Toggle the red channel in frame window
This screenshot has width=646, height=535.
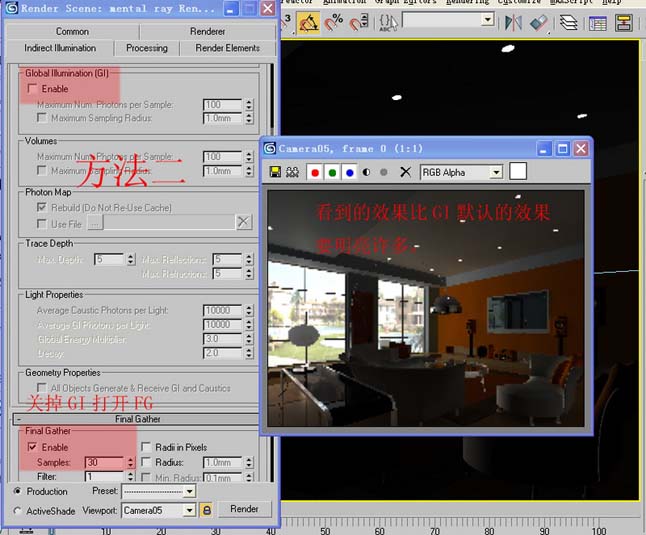(315, 172)
